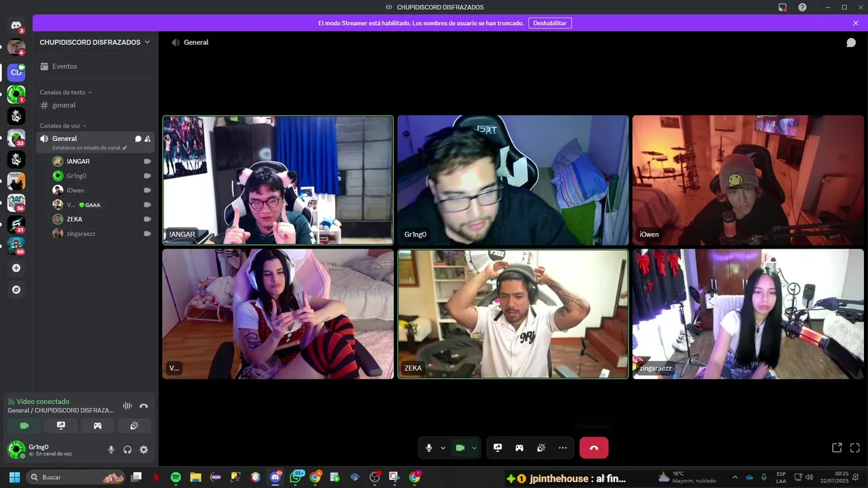The image size is (868, 488).
Task: Toggle camera in bottom call bar
Action: coord(460,448)
